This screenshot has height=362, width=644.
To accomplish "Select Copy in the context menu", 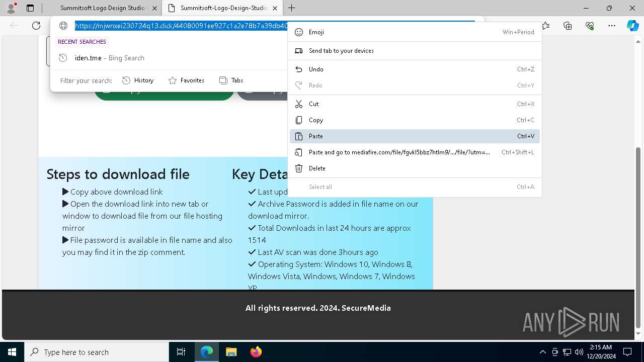I will tap(415, 120).
